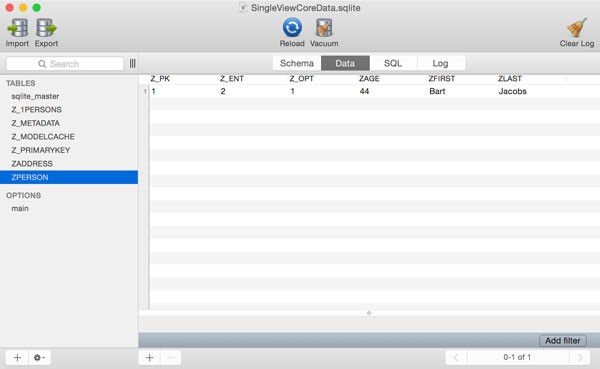Click the Z_ENT cell value 2

(x=223, y=91)
